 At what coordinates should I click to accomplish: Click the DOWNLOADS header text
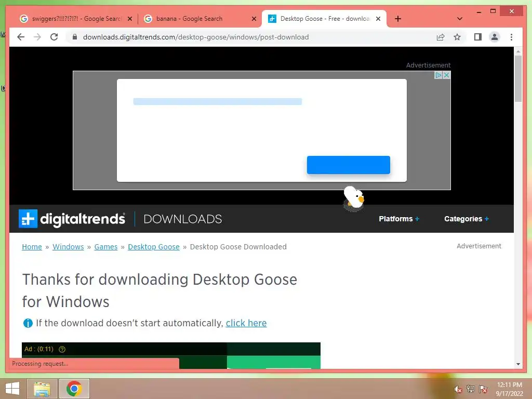point(182,219)
